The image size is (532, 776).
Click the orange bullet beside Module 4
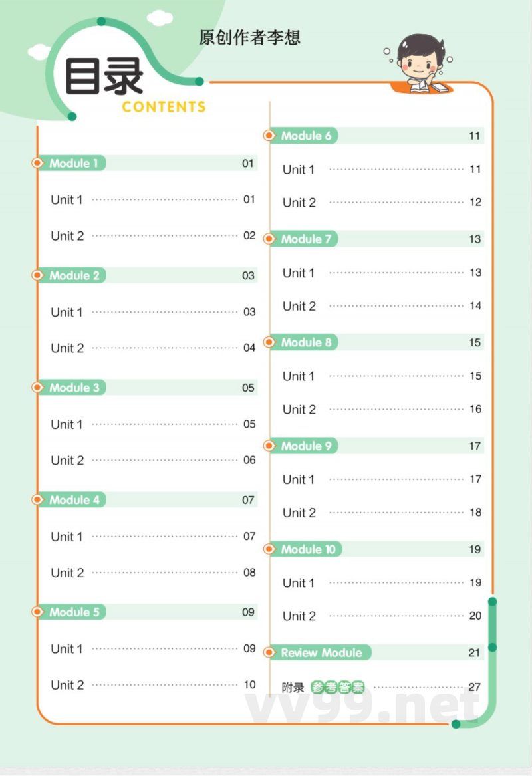37,499
